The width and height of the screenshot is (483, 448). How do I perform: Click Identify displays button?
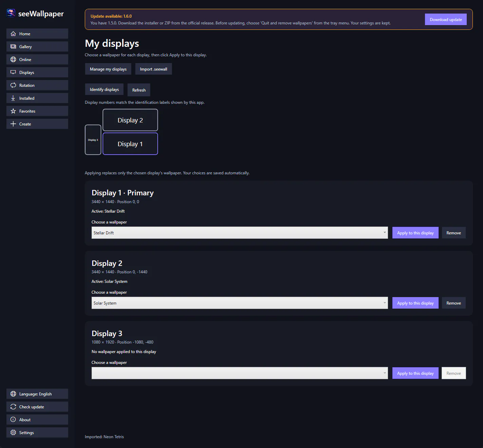104,90
